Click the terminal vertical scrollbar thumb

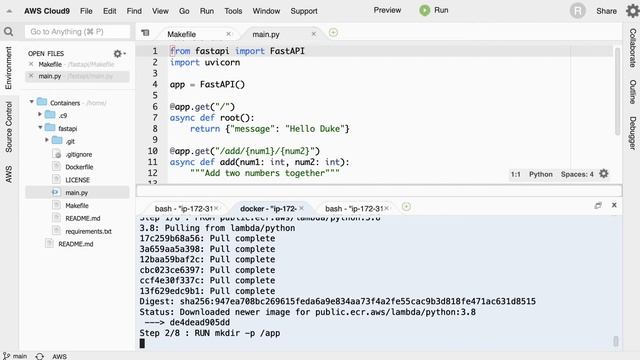pos(616,341)
